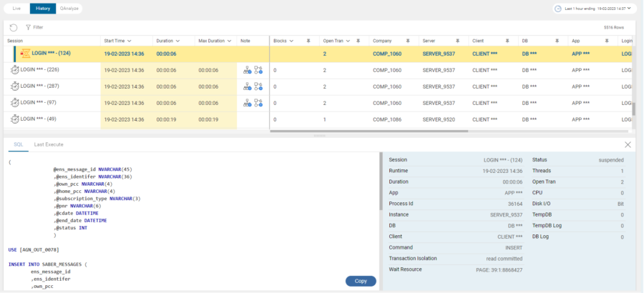This screenshot has height=293, width=644.
Task: Click the clock icon in time range selector
Action: pyautogui.click(x=558, y=9)
